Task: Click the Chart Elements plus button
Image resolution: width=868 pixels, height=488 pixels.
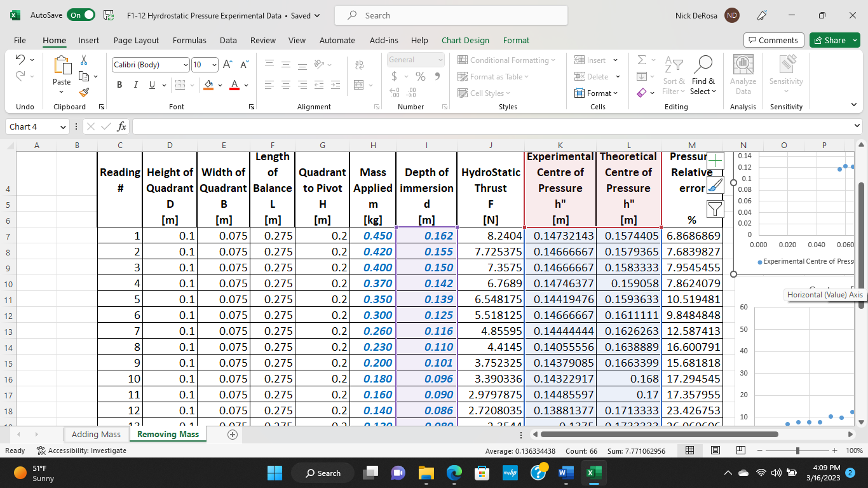Action: tap(715, 161)
